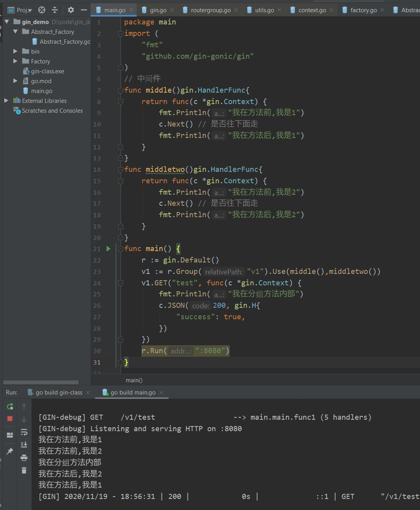Fold the middle function at line 7
Image resolution: width=420 pixels, height=510 pixels.
pos(121,91)
